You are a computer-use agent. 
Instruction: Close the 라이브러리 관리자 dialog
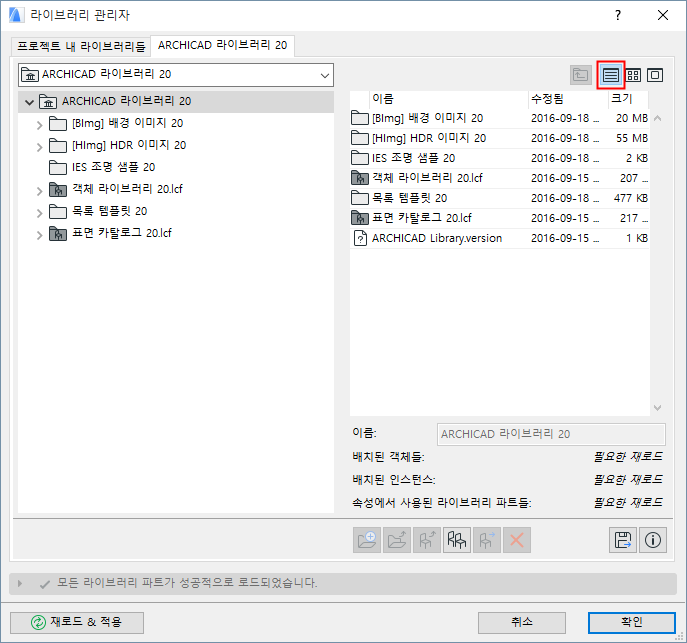(x=663, y=15)
